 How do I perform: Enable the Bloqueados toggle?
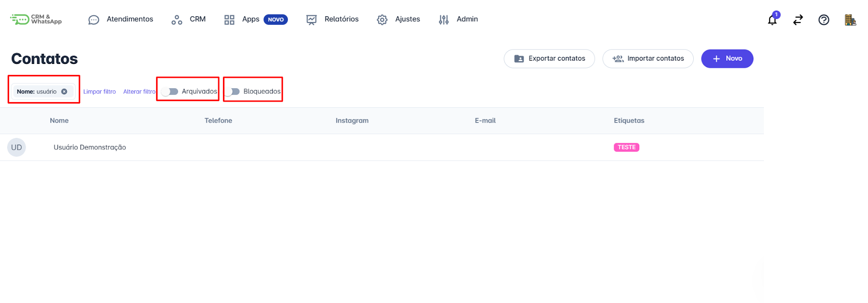coord(233,92)
